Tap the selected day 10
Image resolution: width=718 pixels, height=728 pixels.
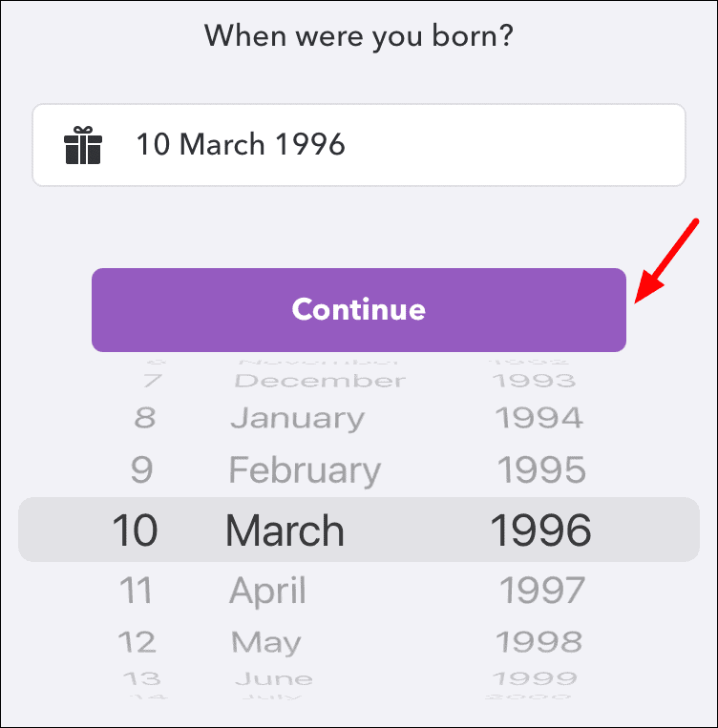coord(135,530)
